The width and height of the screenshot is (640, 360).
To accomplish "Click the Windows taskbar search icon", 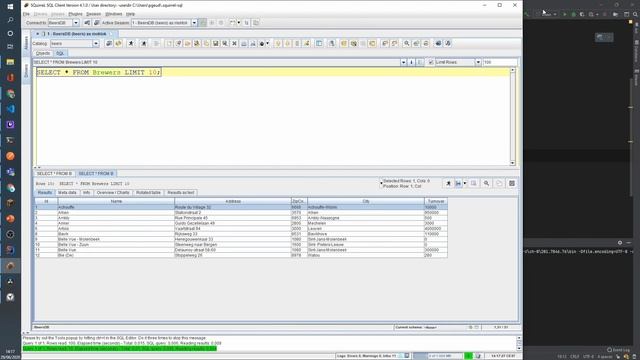I will tap(10, 20).
